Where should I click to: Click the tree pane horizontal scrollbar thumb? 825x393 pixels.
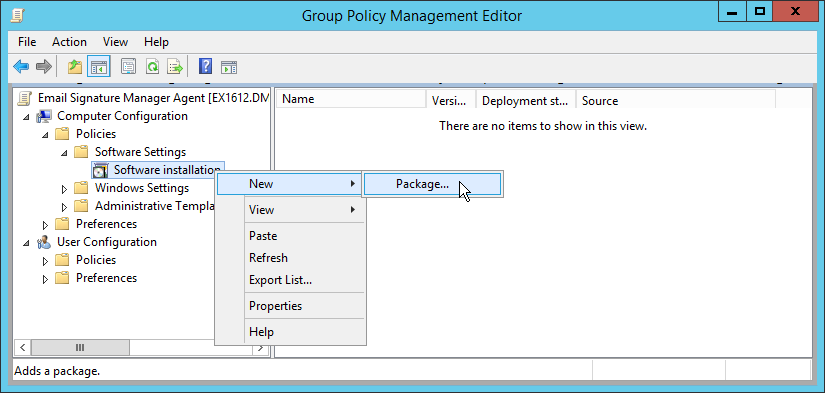click(81, 347)
